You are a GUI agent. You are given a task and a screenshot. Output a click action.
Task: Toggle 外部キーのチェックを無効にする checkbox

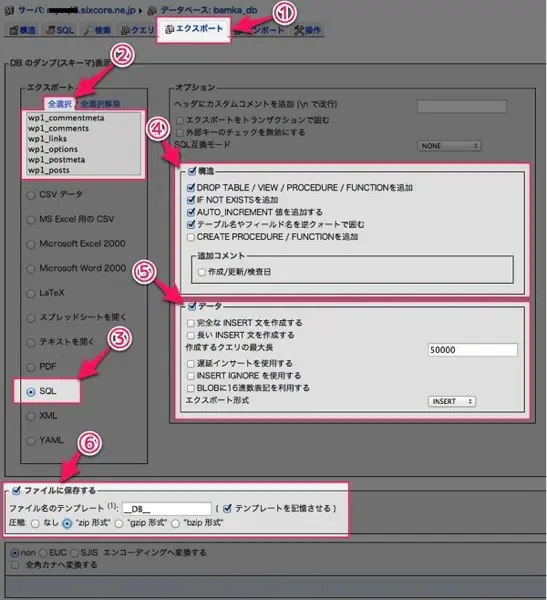(x=180, y=133)
